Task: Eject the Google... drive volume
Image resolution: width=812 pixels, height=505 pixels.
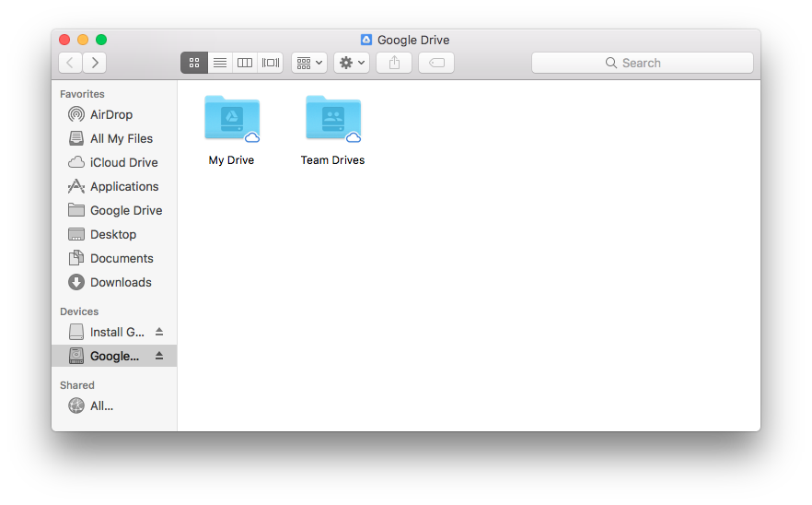Action: coord(159,355)
